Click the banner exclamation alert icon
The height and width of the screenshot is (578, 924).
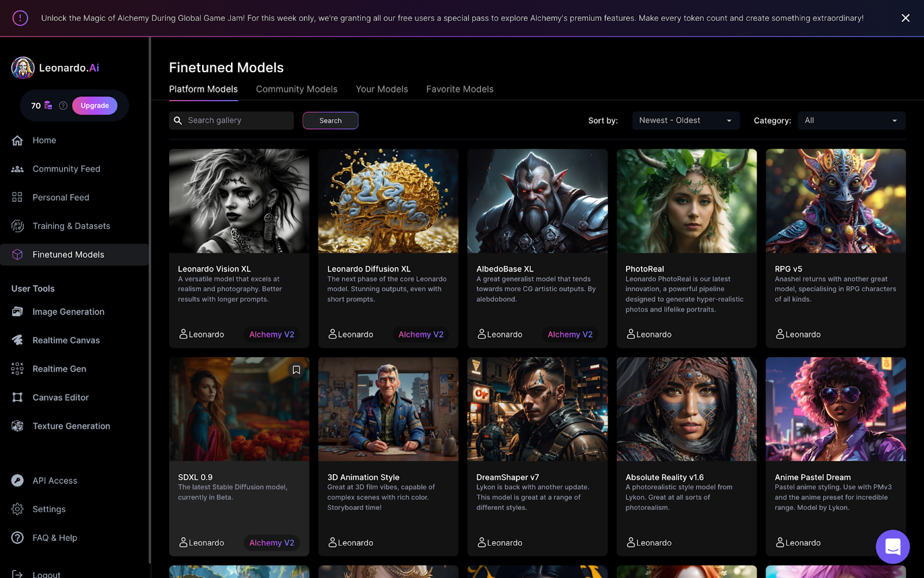tap(20, 18)
